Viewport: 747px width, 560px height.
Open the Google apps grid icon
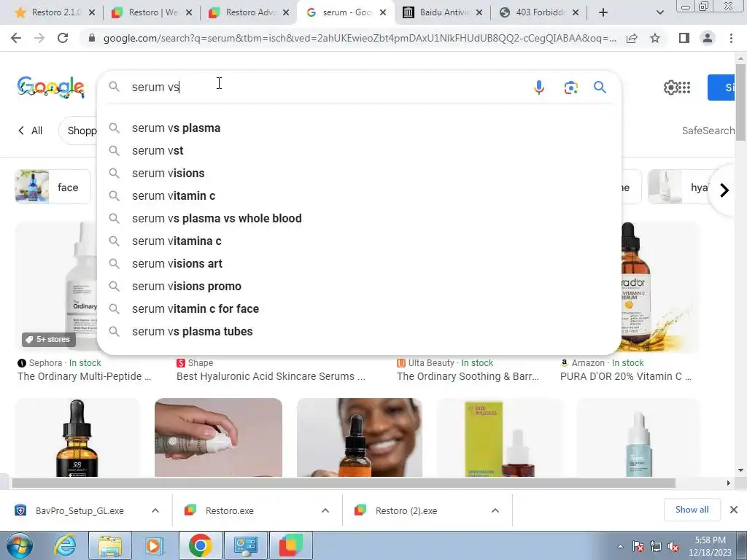tap(684, 87)
